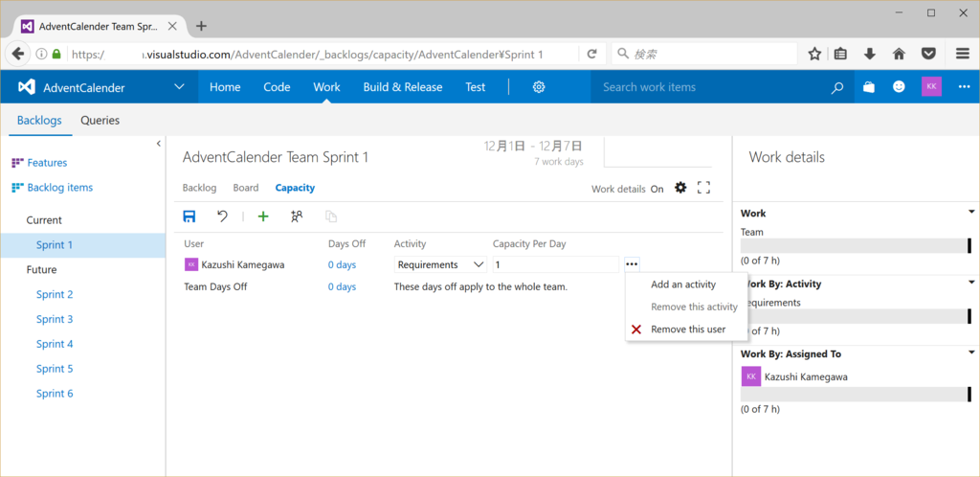Switch to the Backlogs tab
The image size is (980, 477).
click(x=39, y=121)
